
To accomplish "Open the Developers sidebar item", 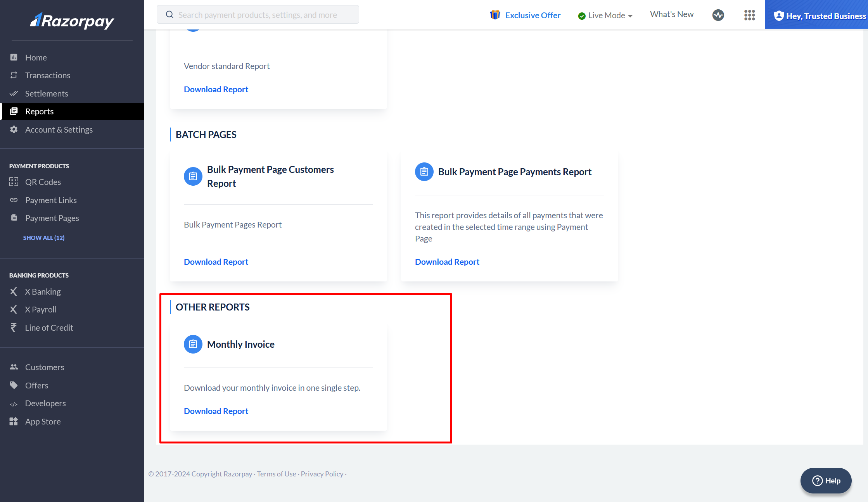I will coord(45,403).
